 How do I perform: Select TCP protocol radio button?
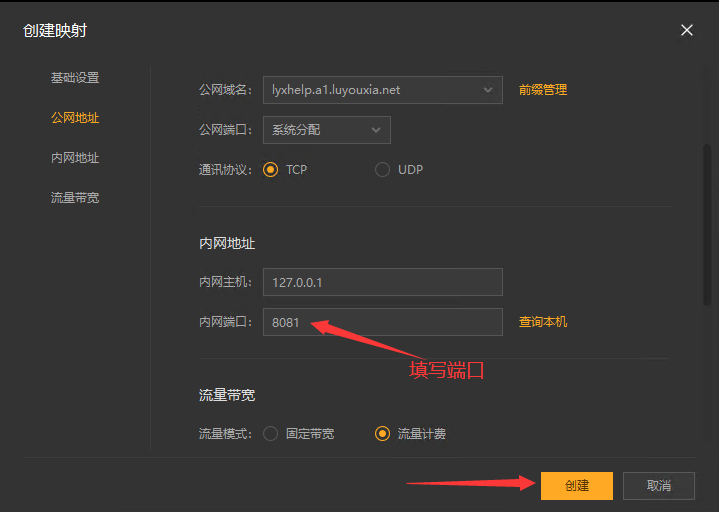(271, 170)
